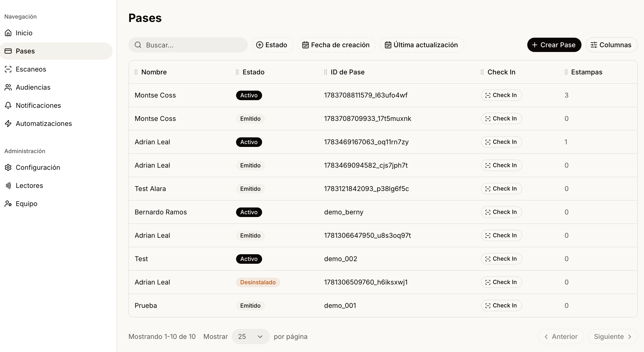Click the Anterior pagination button
This screenshot has width=644, height=352.
click(x=561, y=336)
